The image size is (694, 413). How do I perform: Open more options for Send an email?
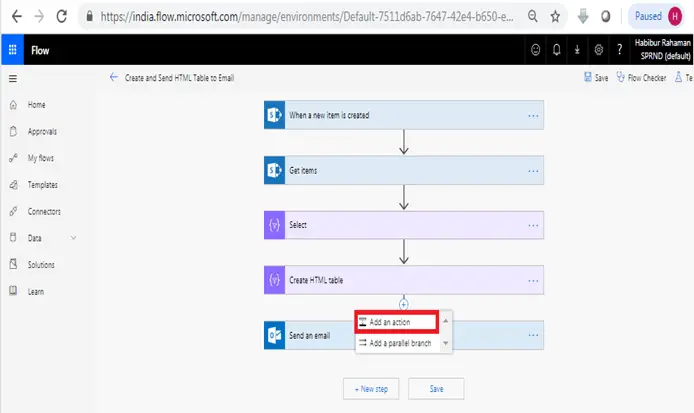click(x=533, y=335)
